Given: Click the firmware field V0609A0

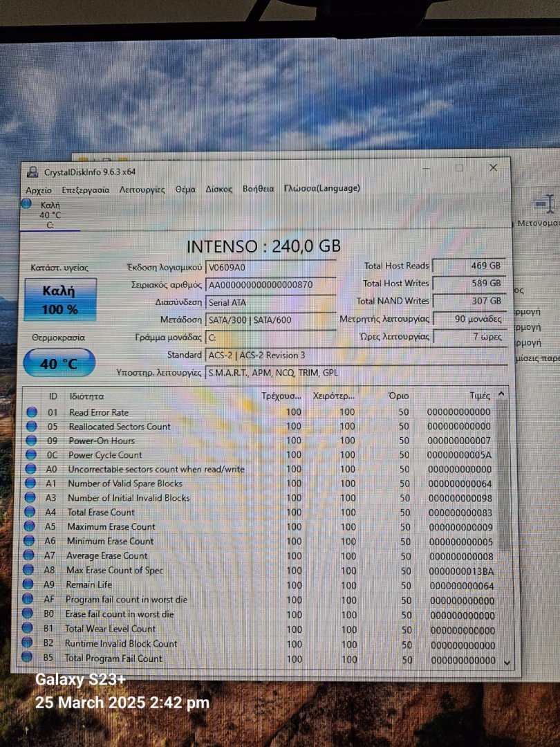Looking at the screenshot, I should [271, 267].
